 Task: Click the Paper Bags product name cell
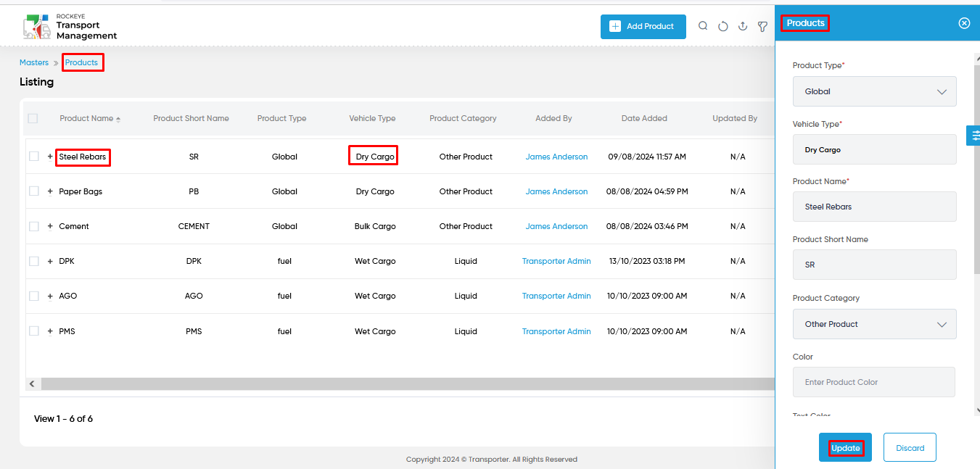pyautogui.click(x=81, y=191)
